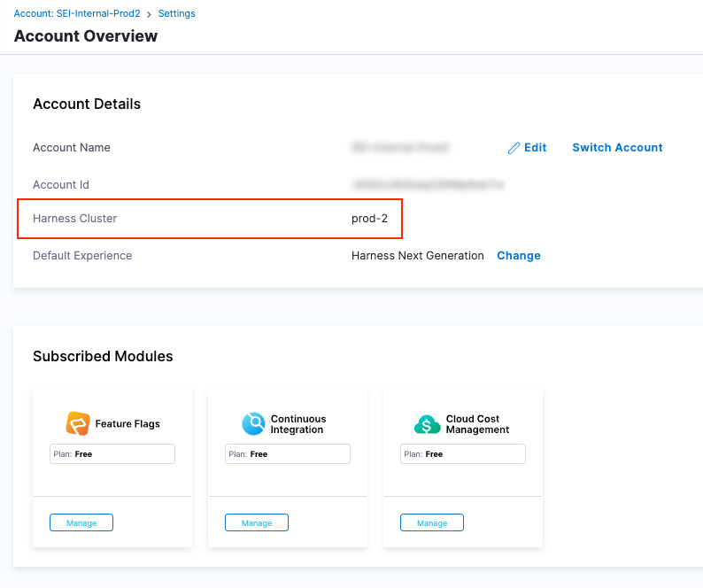Click the blurred Account Id value

(x=428, y=185)
